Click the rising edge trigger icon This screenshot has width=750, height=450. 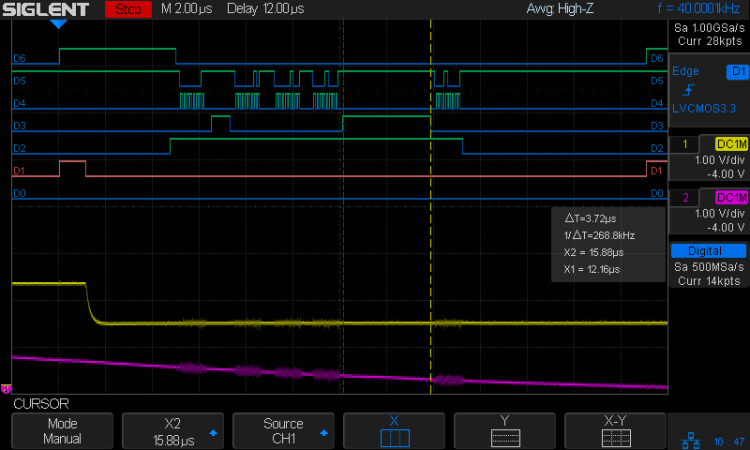tap(688, 90)
